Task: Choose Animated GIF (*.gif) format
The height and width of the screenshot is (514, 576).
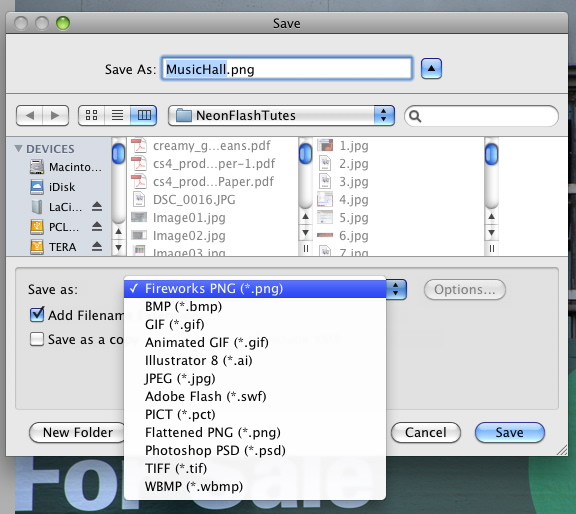Action: (255, 342)
